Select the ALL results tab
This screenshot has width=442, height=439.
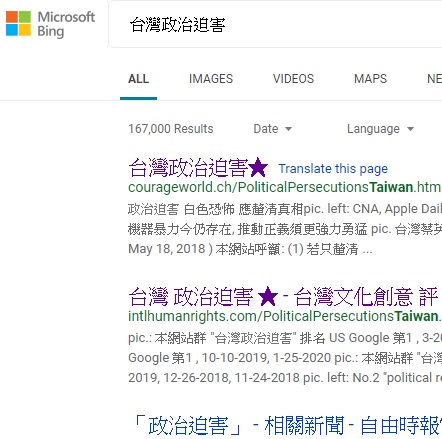click(x=138, y=79)
